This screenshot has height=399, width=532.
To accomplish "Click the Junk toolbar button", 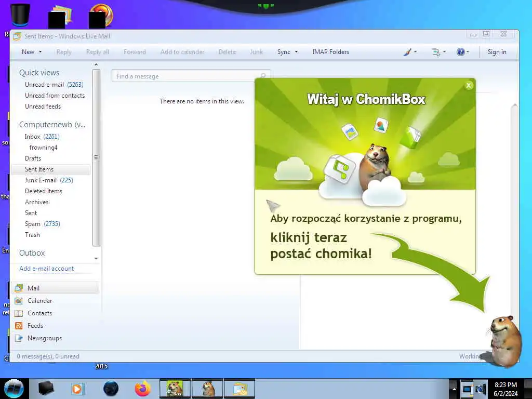I will click(x=256, y=52).
